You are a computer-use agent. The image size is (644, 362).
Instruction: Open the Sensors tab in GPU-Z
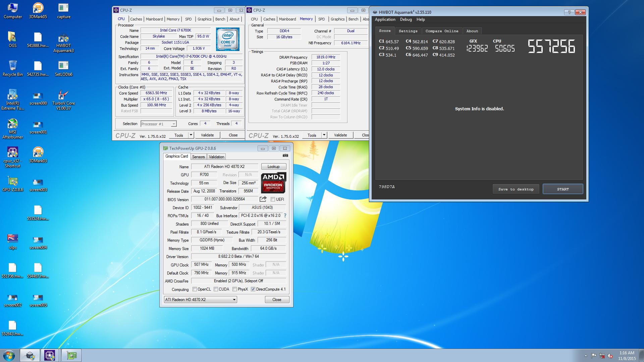[x=198, y=157]
